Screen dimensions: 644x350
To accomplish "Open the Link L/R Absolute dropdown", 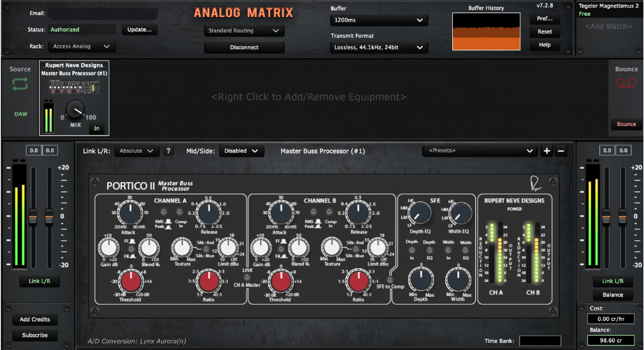I will click(136, 151).
